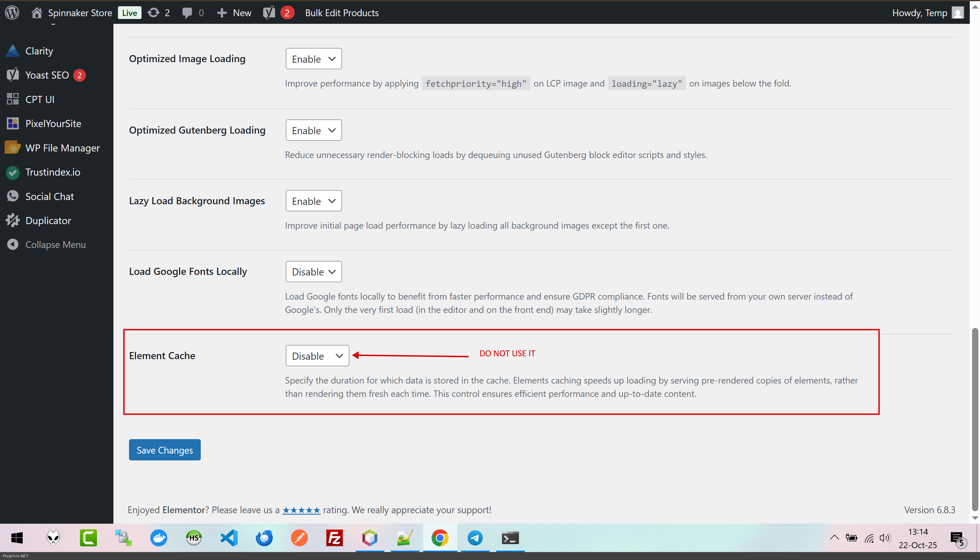This screenshot has height=560, width=980.
Task: Click Bulk Edit Products in admin bar
Action: (341, 13)
